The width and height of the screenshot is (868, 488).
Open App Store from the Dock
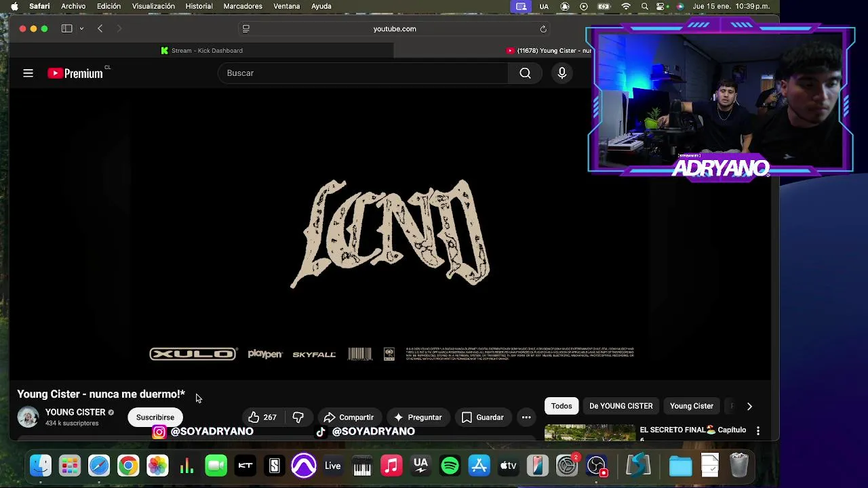(479, 466)
